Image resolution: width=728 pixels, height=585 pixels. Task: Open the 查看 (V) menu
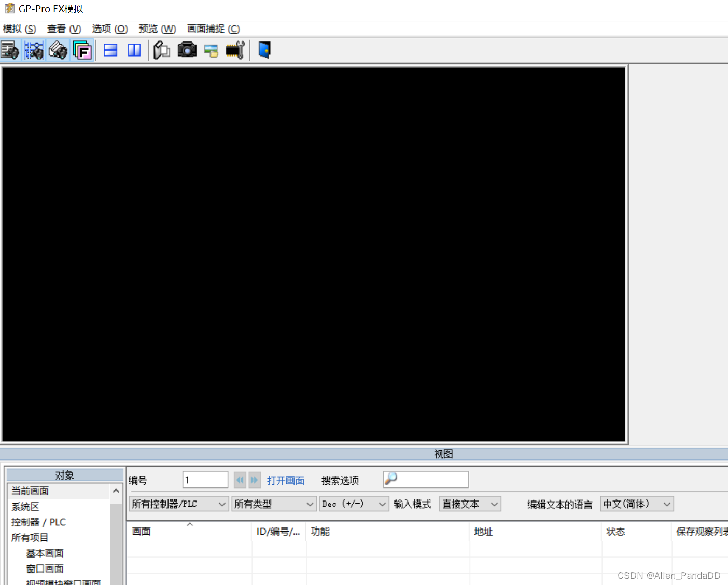[64, 29]
